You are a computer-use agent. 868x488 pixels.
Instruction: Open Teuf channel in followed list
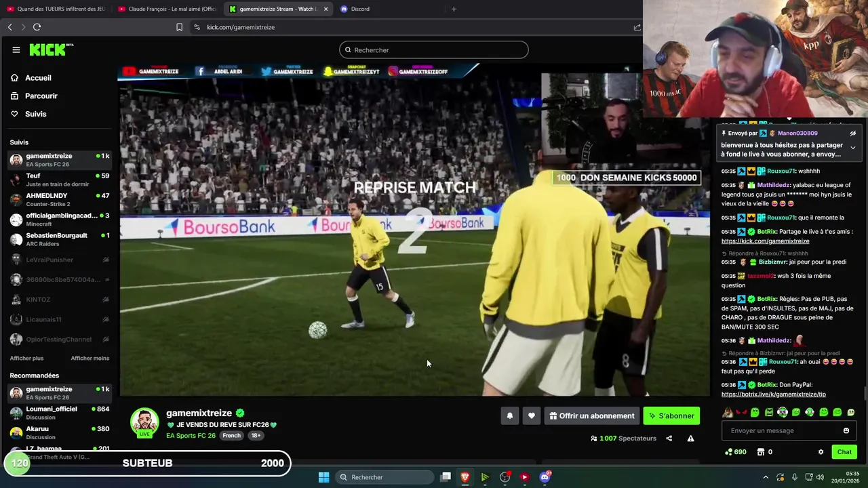[60, 180]
